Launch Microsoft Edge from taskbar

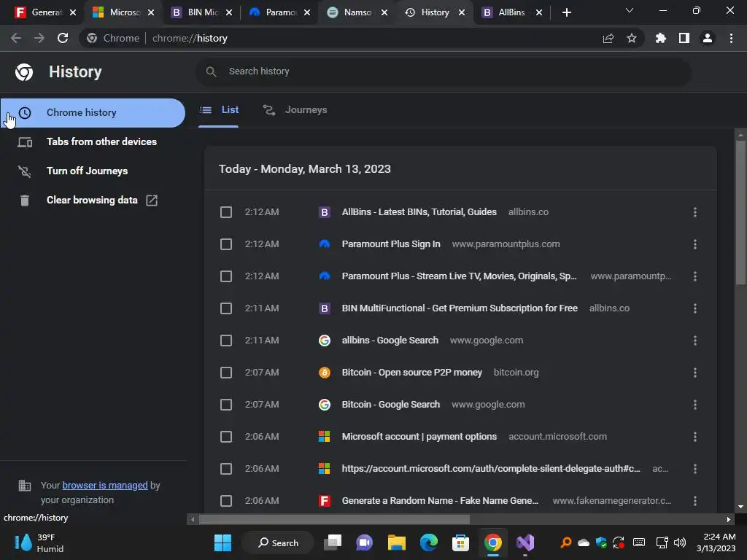pos(429,542)
